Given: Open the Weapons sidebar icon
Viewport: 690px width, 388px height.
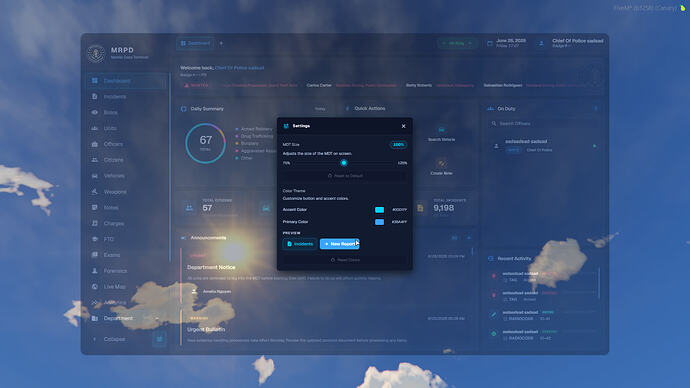Looking at the screenshot, I should coord(95,191).
